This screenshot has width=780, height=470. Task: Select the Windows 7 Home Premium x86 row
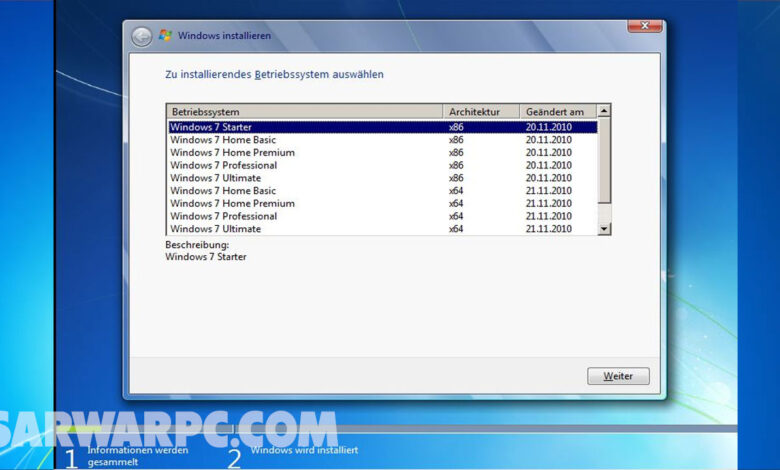(383, 153)
